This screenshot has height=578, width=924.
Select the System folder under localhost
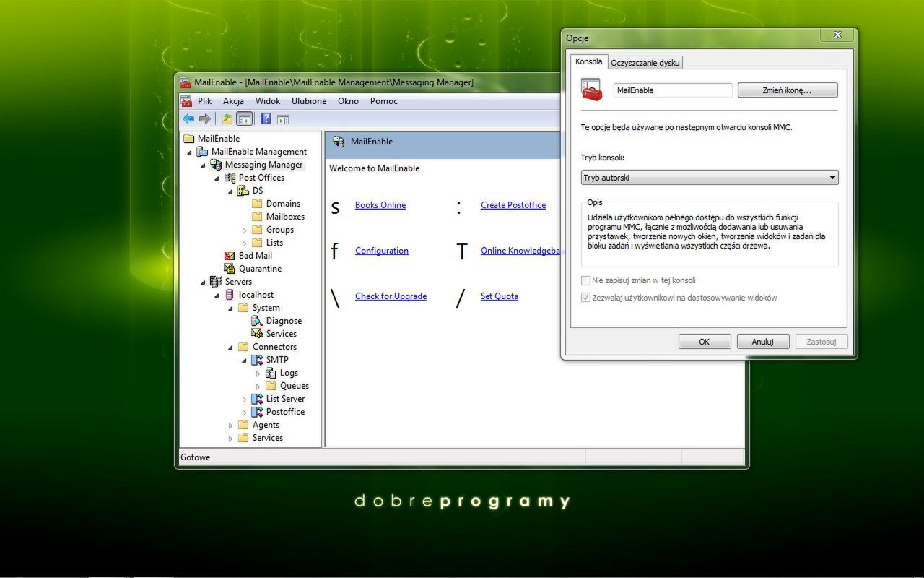point(266,308)
